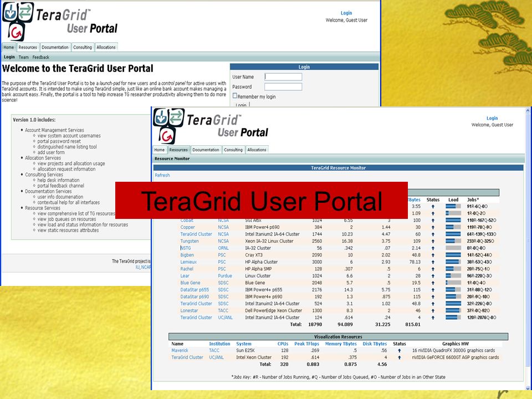The width and height of the screenshot is (532, 399).
Task: Click the Feedback sub-menu link
Action: pyautogui.click(x=40, y=57)
